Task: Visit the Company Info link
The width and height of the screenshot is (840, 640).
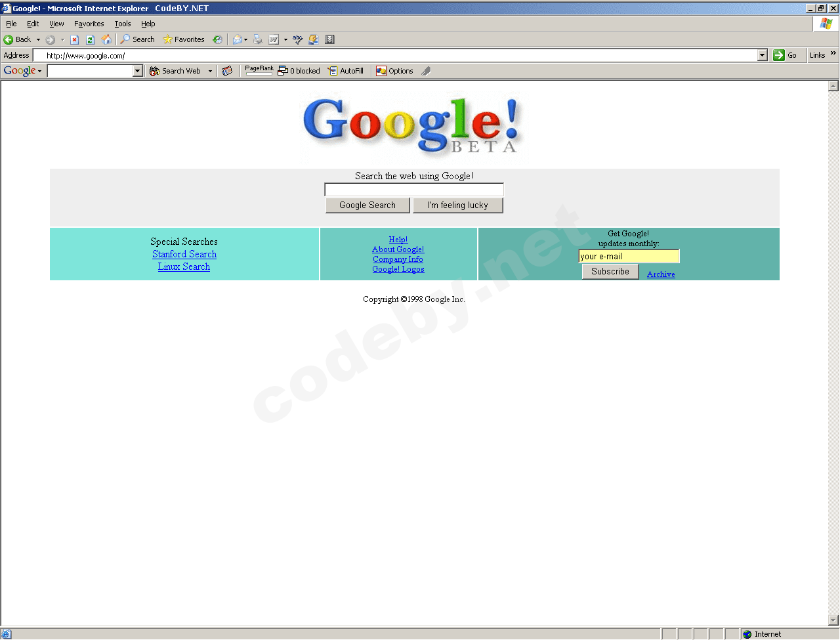Action: [x=398, y=259]
